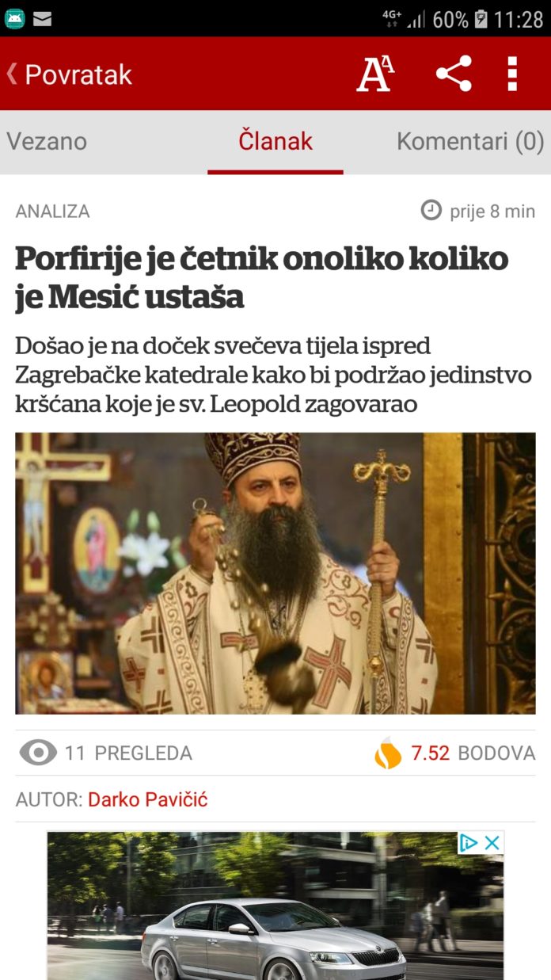Tap the share icon in the header
The width and height of the screenshot is (551, 980).
pyautogui.click(x=454, y=74)
